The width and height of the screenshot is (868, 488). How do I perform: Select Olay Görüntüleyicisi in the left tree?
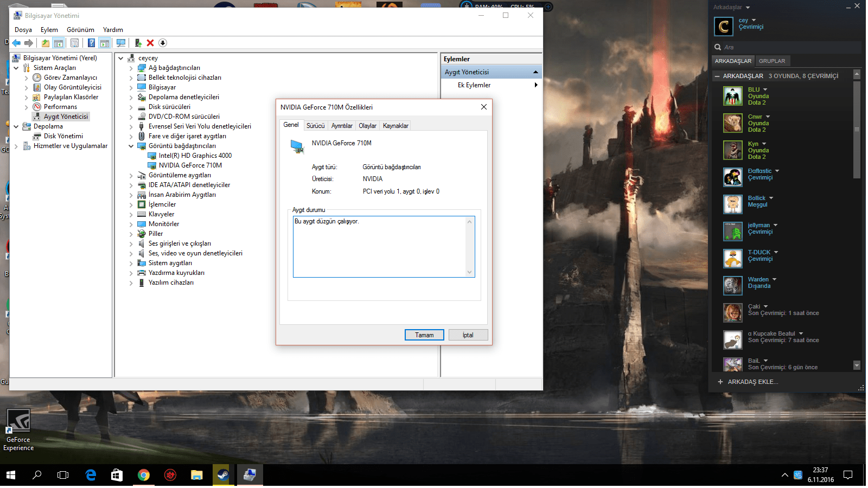pyautogui.click(x=73, y=87)
